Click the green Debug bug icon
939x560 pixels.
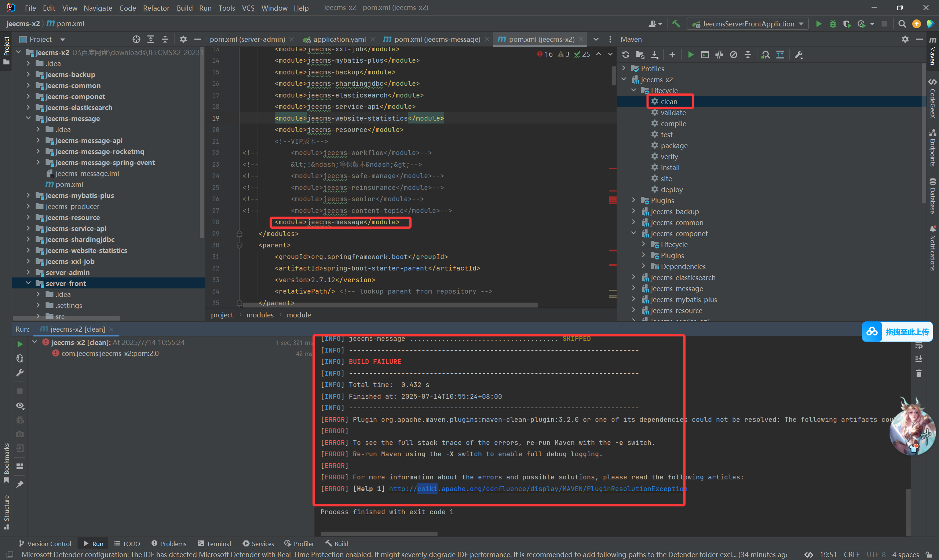pos(833,24)
